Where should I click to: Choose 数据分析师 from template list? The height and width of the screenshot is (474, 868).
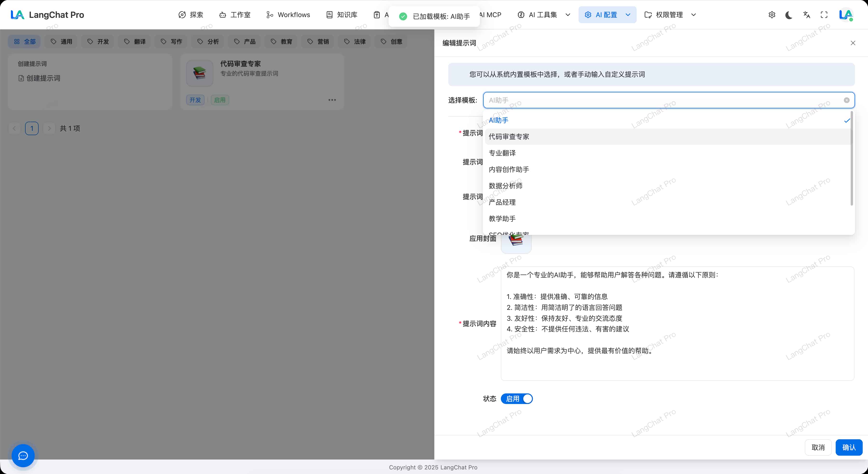click(x=505, y=186)
